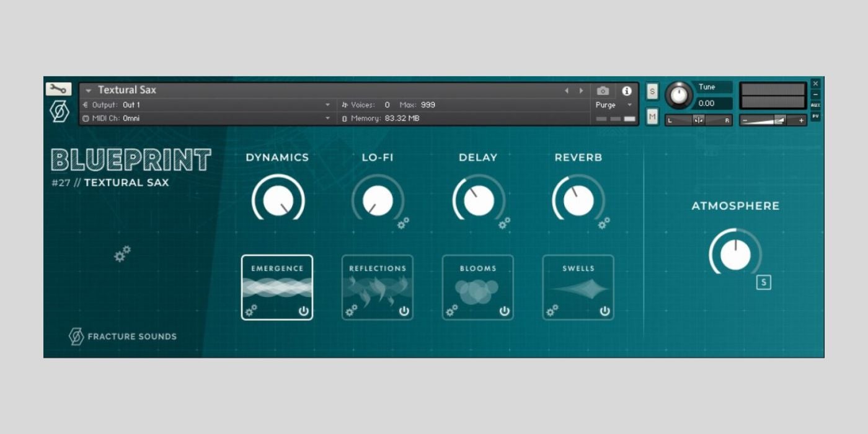The height and width of the screenshot is (434, 868).
Task: Click the L/R pan slider
Action: coord(699,120)
